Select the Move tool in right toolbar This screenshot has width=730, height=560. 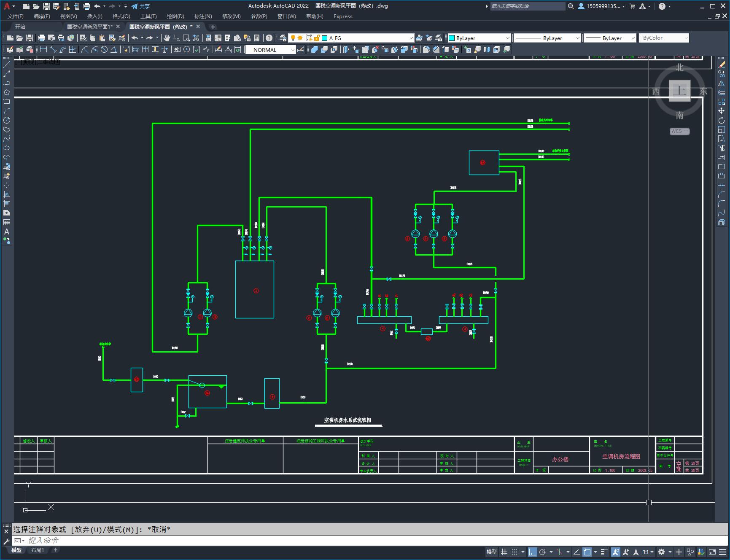point(722,111)
